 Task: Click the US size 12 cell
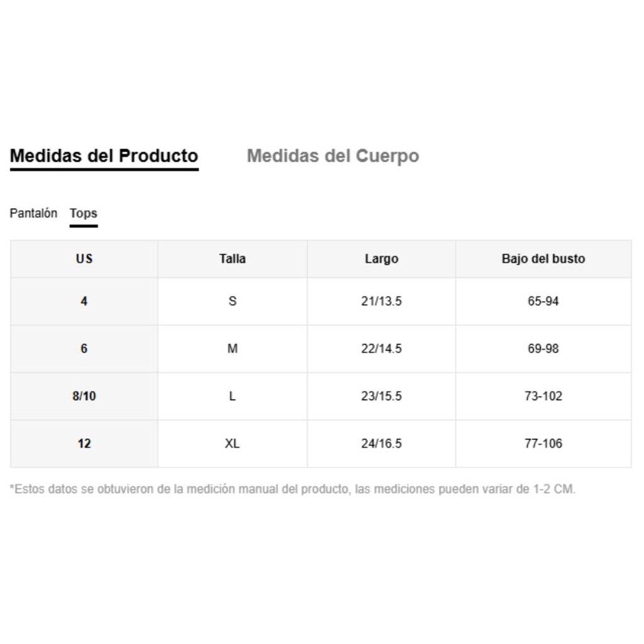84,443
